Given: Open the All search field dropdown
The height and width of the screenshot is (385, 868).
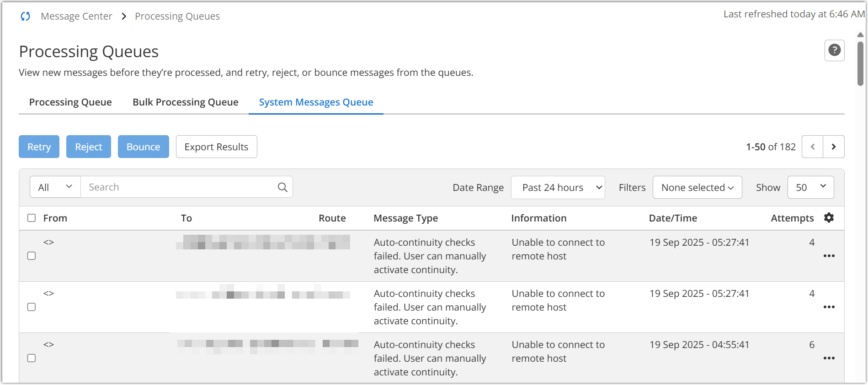Looking at the screenshot, I should tap(55, 187).
